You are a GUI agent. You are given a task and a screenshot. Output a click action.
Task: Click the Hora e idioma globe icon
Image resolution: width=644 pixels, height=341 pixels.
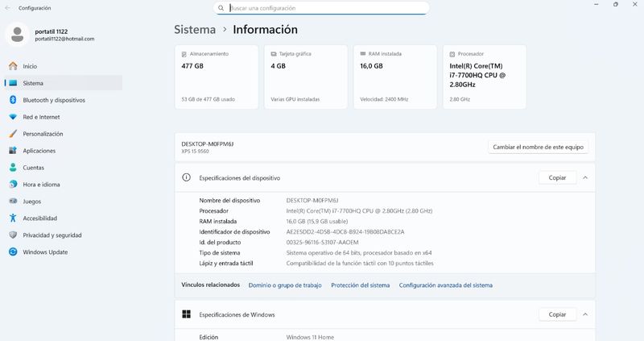(x=13, y=185)
